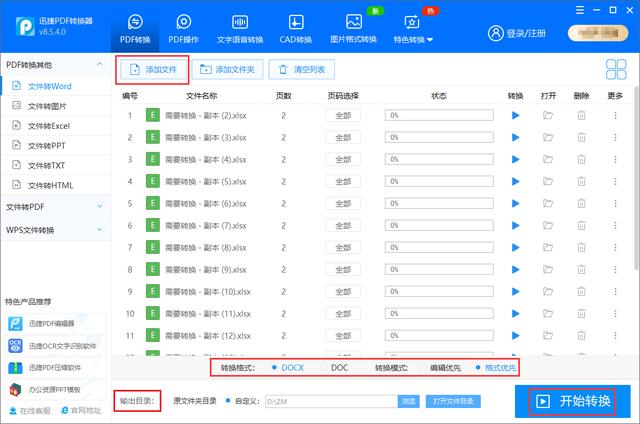The height and width of the screenshot is (424, 640).
Task: Start converting file 副本 (2).xlsx
Action: pyautogui.click(x=516, y=115)
